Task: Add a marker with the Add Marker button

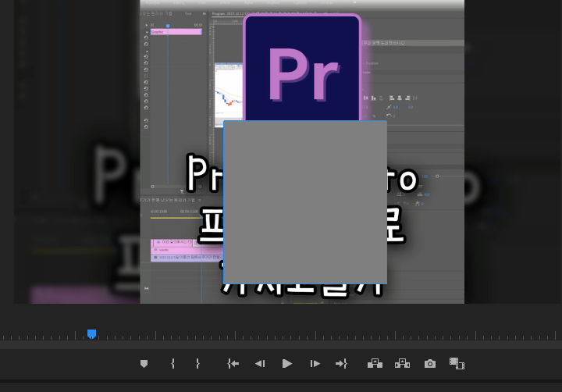Action: (144, 364)
